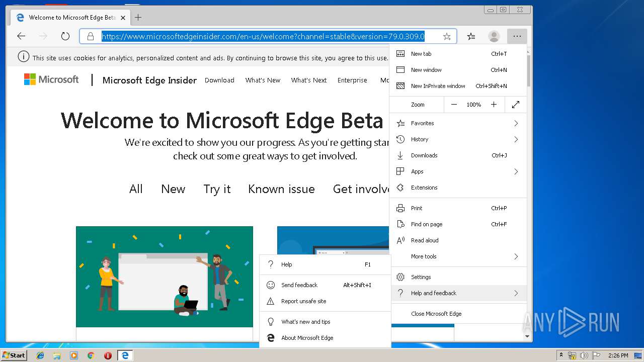Choose Print in the menu
The height and width of the screenshot is (362, 644).
458,208
